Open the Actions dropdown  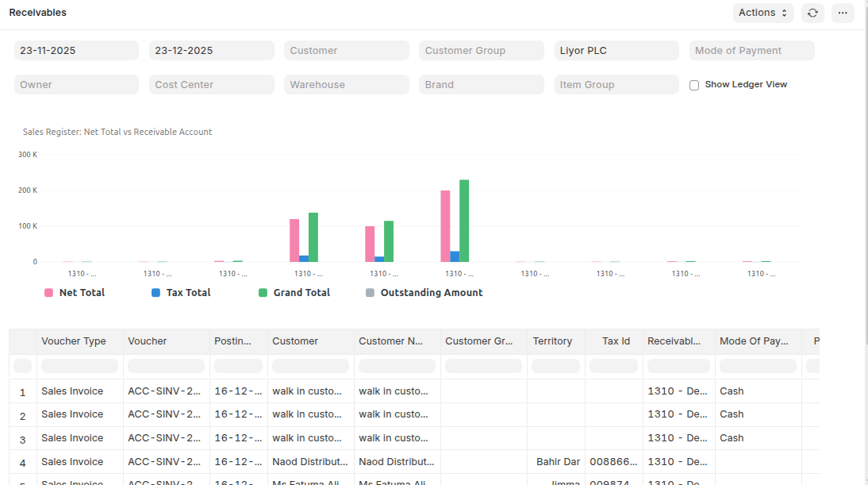(x=762, y=13)
